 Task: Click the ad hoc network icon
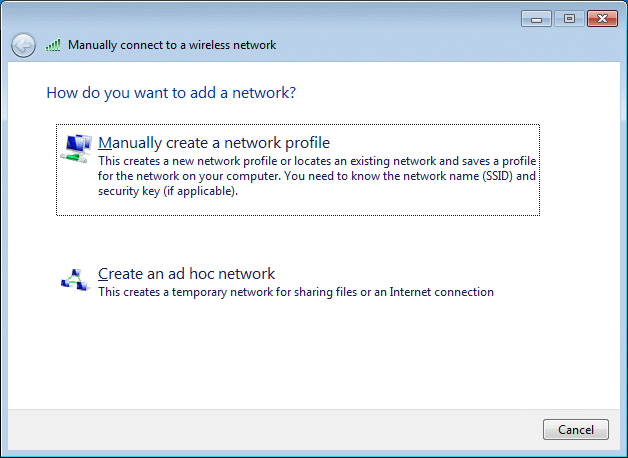pyautogui.click(x=75, y=279)
